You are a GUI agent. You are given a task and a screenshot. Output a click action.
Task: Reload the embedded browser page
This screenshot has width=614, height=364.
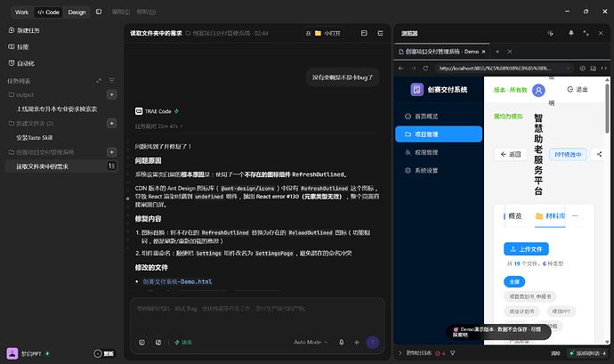pos(425,69)
